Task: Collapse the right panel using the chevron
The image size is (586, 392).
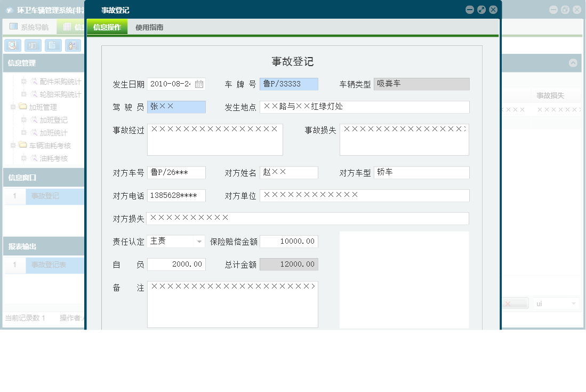Action: point(574,62)
